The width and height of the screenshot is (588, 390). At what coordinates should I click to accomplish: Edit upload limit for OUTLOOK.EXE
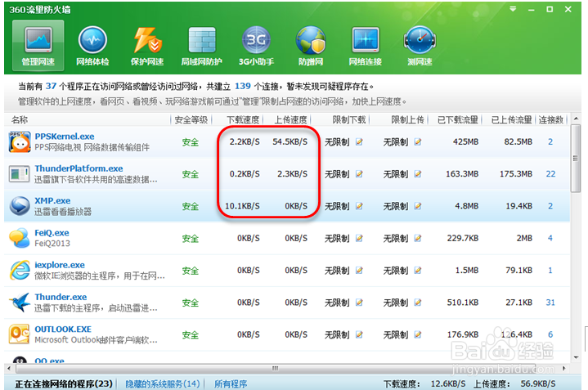click(x=418, y=334)
